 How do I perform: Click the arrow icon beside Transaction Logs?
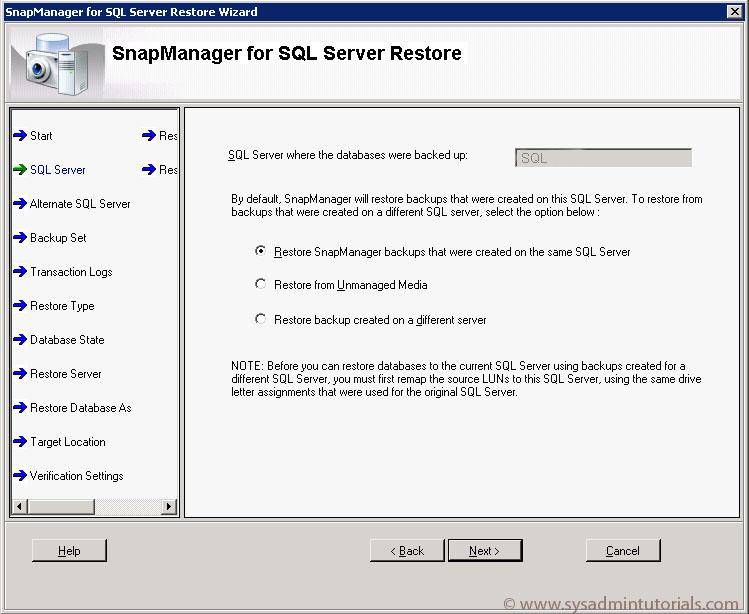(20, 271)
